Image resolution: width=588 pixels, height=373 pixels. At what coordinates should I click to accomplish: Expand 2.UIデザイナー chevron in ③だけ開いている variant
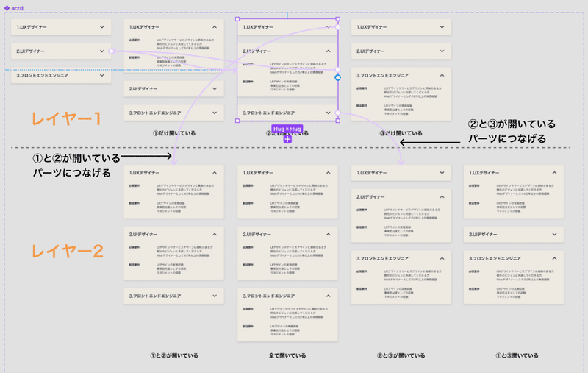tap(442, 51)
